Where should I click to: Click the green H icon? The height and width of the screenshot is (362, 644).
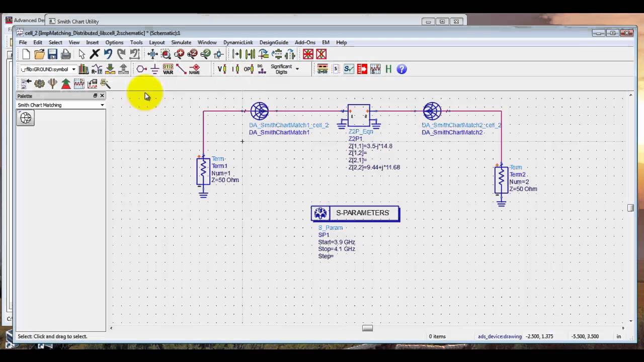[388, 69]
